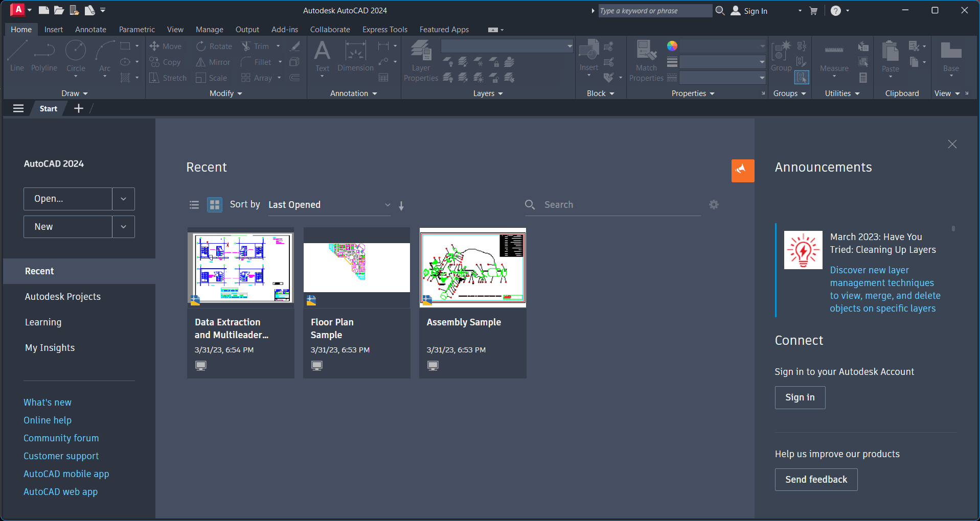Click the Send feedback button
980x521 pixels.
click(x=816, y=480)
